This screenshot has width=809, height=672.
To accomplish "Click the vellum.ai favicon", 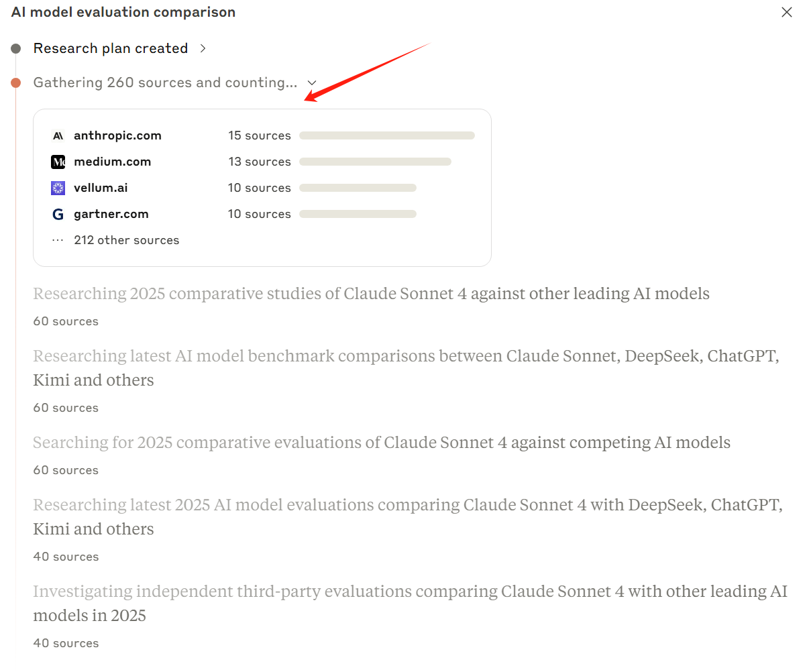I will click(x=58, y=188).
